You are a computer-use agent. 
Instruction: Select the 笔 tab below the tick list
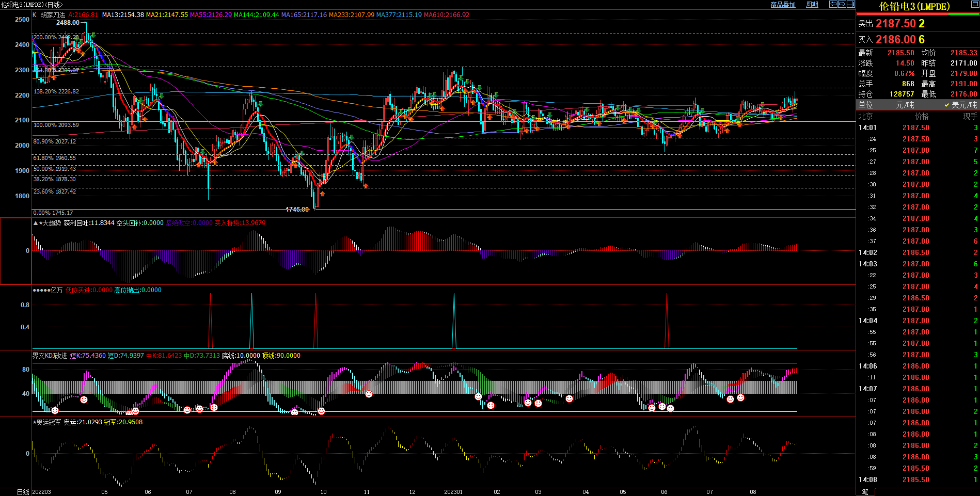[x=865, y=492]
